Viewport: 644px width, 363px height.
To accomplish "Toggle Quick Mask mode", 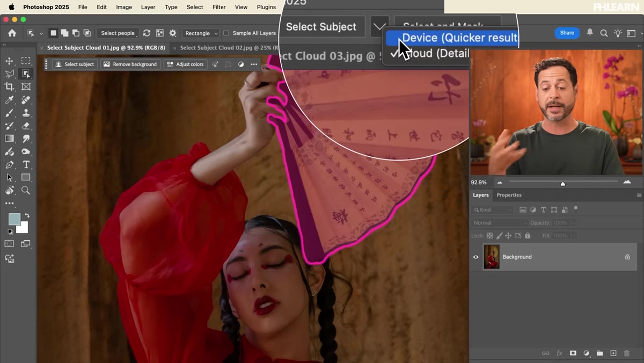I will pyautogui.click(x=9, y=244).
